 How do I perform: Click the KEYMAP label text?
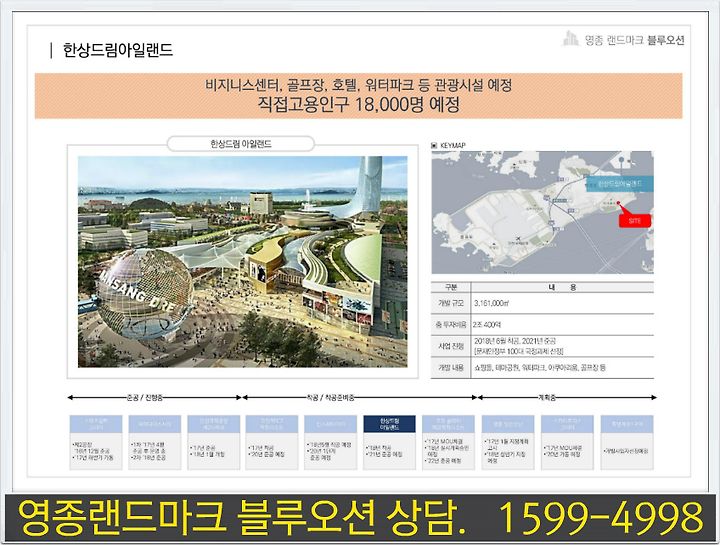click(453, 146)
